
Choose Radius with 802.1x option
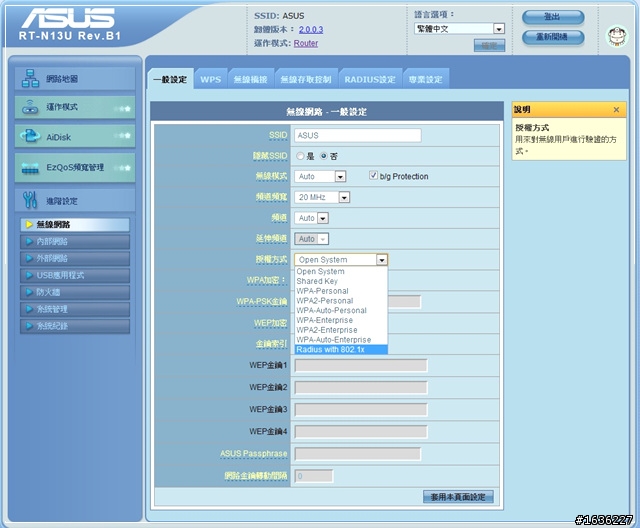coord(341,350)
